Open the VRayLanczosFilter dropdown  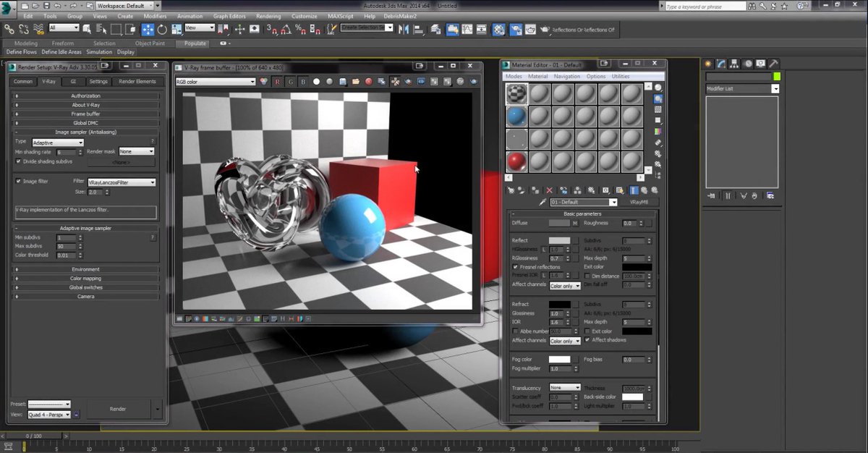pos(122,182)
